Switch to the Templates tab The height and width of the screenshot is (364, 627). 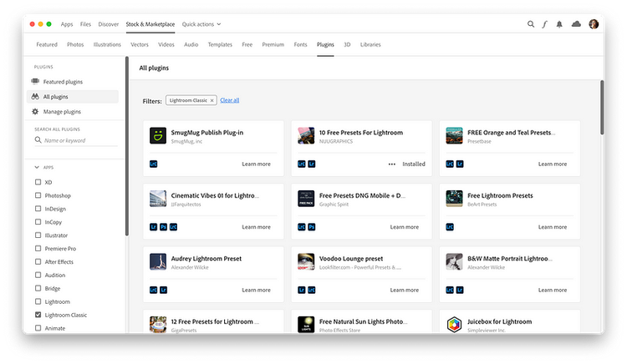(x=220, y=45)
